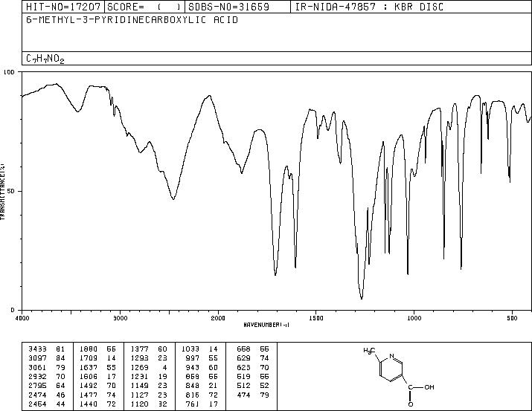This screenshot has height=411, width=532.
Task: Select the 623 peak entry in the table
Action: point(253,368)
